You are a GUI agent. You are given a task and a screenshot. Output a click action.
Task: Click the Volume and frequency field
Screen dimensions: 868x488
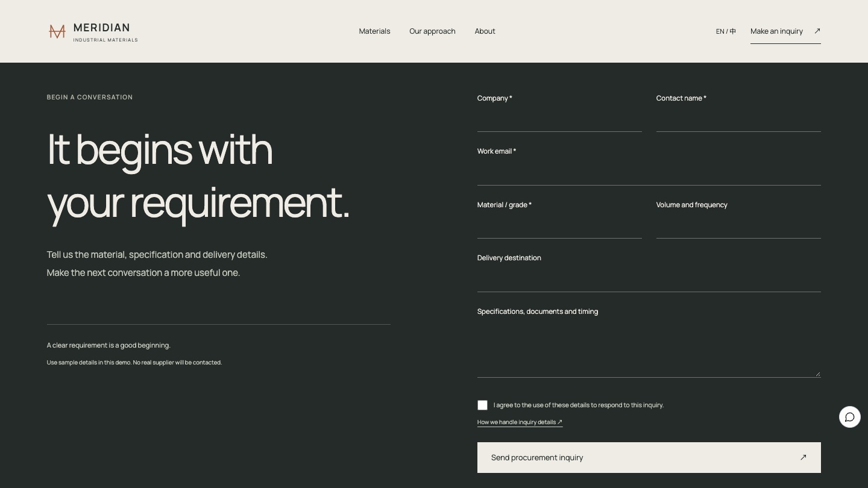(x=738, y=226)
